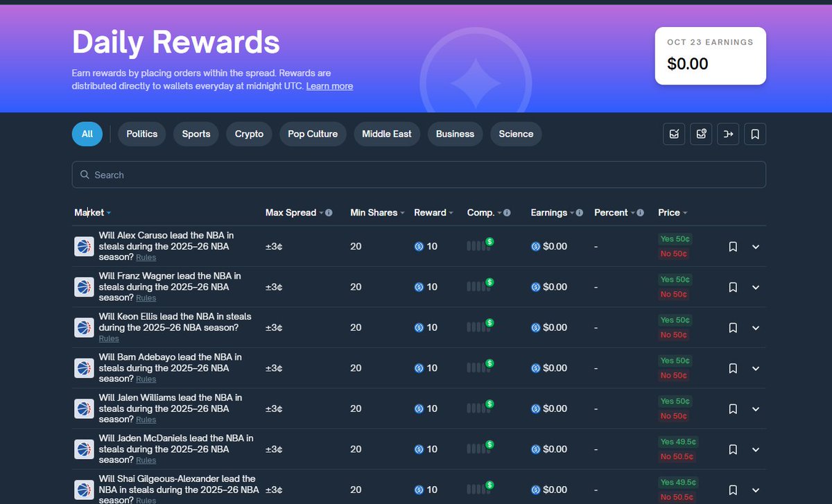Image resolution: width=832 pixels, height=504 pixels.
Task: Click NBA logo of Keon Ellis market
Action: pos(84,327)
